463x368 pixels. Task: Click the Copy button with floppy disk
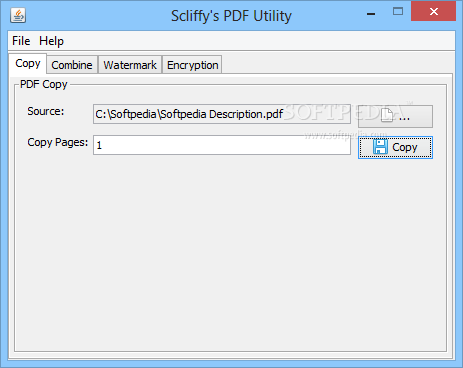(x=395, y=147)
